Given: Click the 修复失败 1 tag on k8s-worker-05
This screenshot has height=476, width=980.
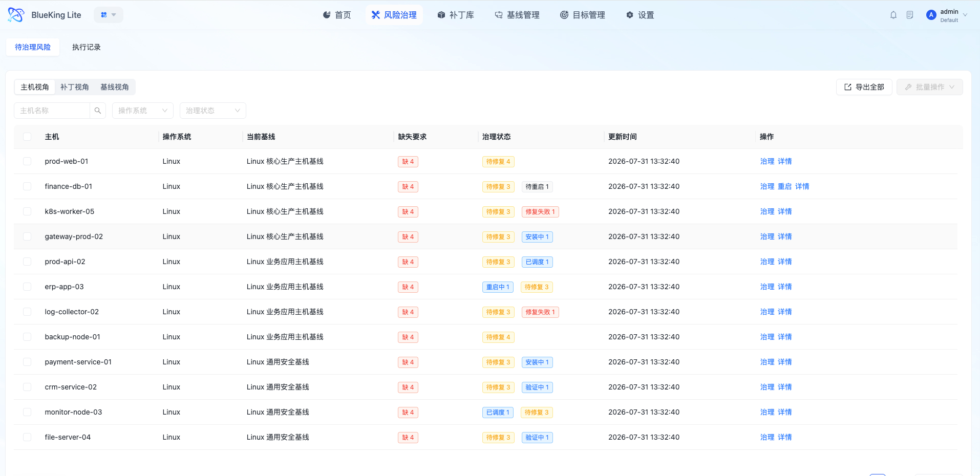Looking at the screenshot, I should click(x=540, y=212).
